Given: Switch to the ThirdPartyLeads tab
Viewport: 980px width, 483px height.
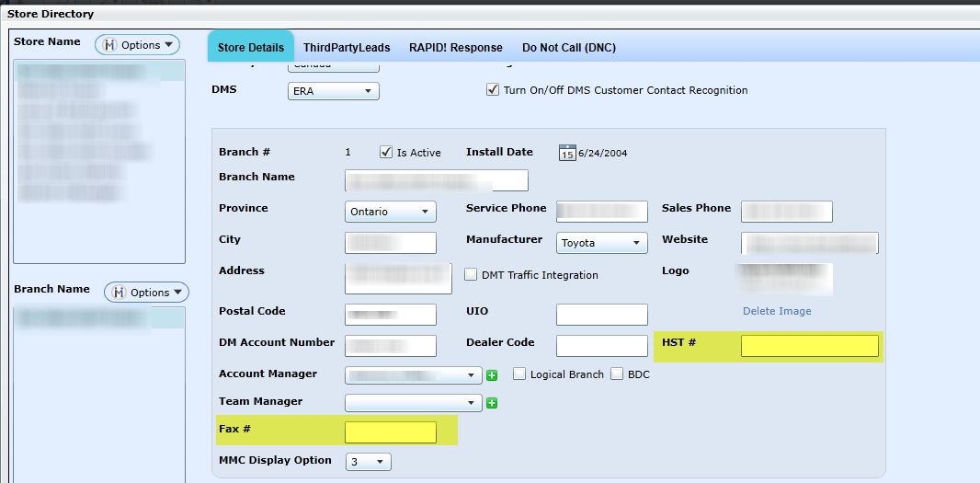Looking at the screenshot, I should pyautogui.click(x=347, y=48).
